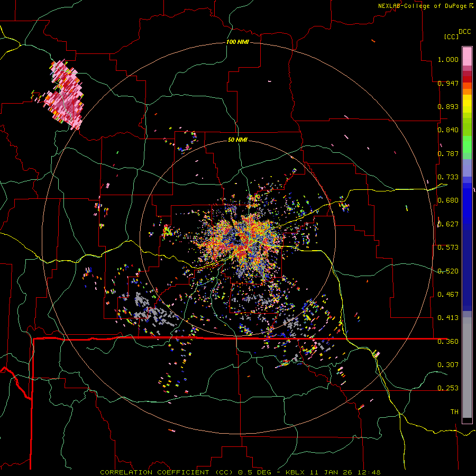Pick the light pink swatch atop color bar

pos(467,57)
